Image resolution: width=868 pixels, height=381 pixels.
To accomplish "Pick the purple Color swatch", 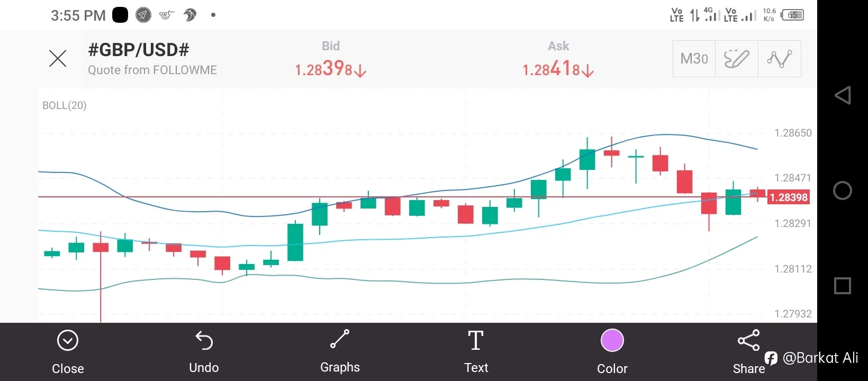I will click(612, 340).
